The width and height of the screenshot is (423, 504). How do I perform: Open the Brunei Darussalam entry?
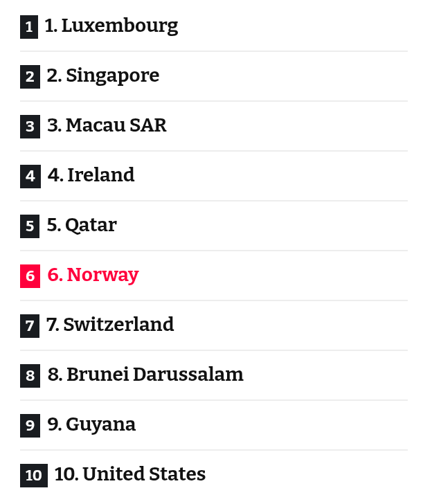tap(145, 375)
